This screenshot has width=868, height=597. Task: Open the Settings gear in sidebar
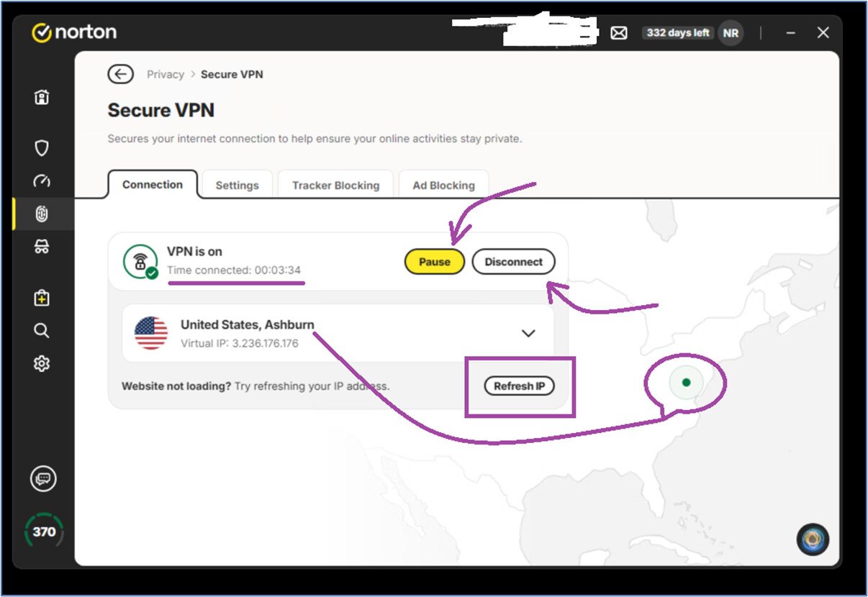[x=42, y=364]
